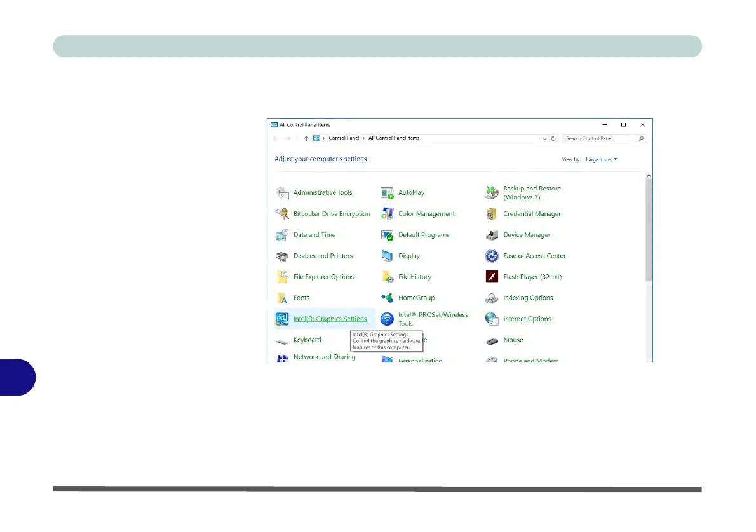The image size is (756, 532).
Task: Open the address bar history dropdown arrow
Action: [x=544, y=138]
